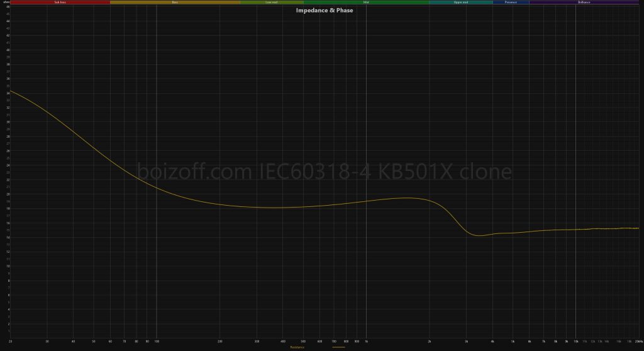The image size is (644, 351).
Task: Click the 200 Hz axis label
Action: [219, 342]
